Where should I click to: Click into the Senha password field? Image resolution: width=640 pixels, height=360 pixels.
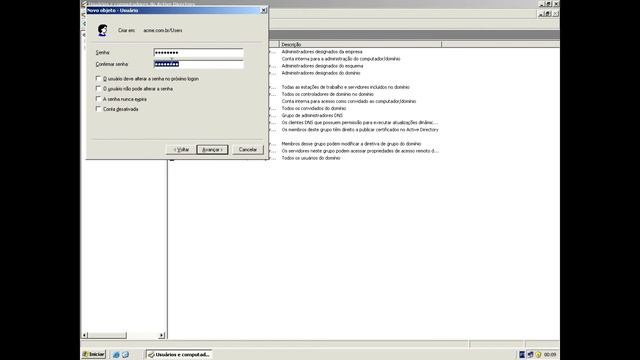pos(198,53)
